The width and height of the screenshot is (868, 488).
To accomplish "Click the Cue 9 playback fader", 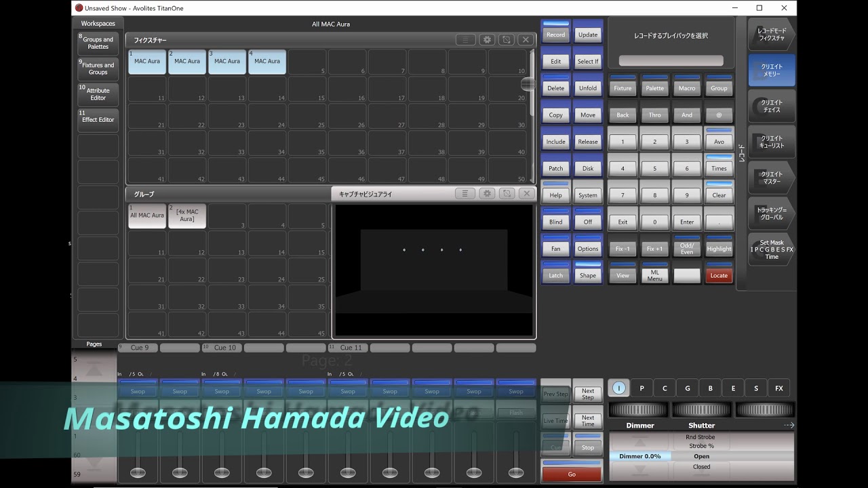I will [x=138, y=472].
